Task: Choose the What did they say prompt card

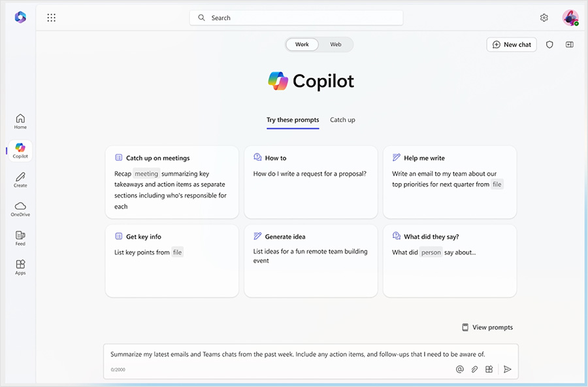Action: [x=449, y=261]
